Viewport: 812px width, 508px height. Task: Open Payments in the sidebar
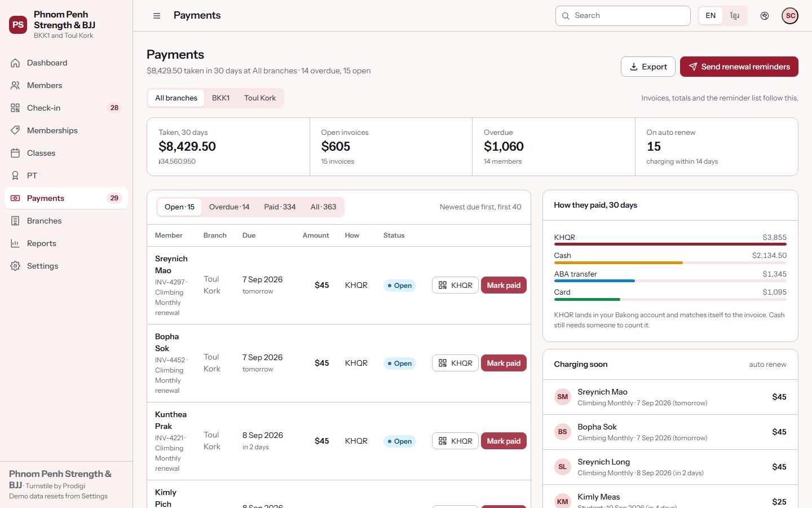tap(66, 198)
